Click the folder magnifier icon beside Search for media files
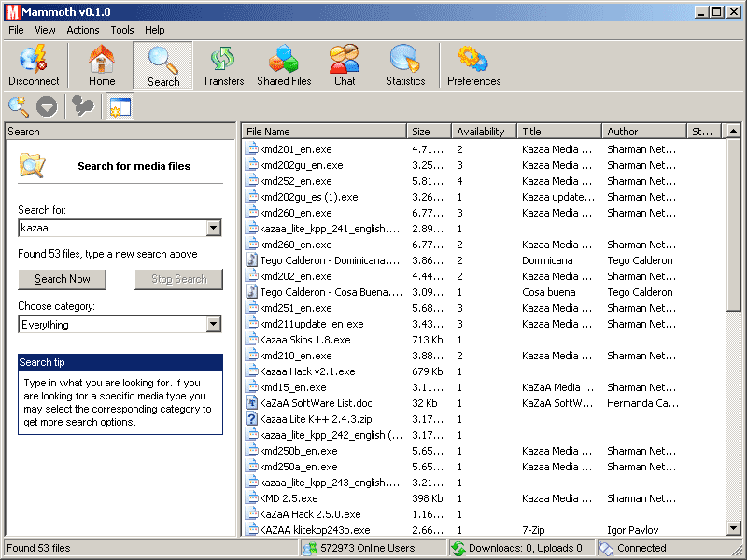Screen dimensions: 747x560 coord(33,165)
